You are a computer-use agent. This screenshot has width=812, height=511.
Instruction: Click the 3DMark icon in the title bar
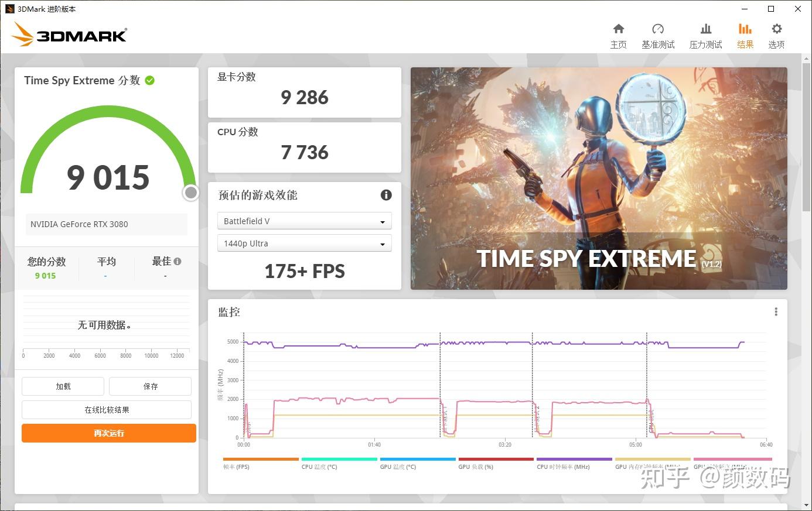(11, 9)
